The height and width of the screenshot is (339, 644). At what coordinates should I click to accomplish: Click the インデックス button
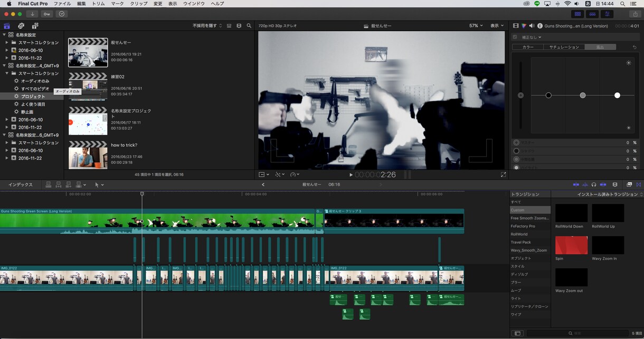pyautogui.click(x=21, y=185)
